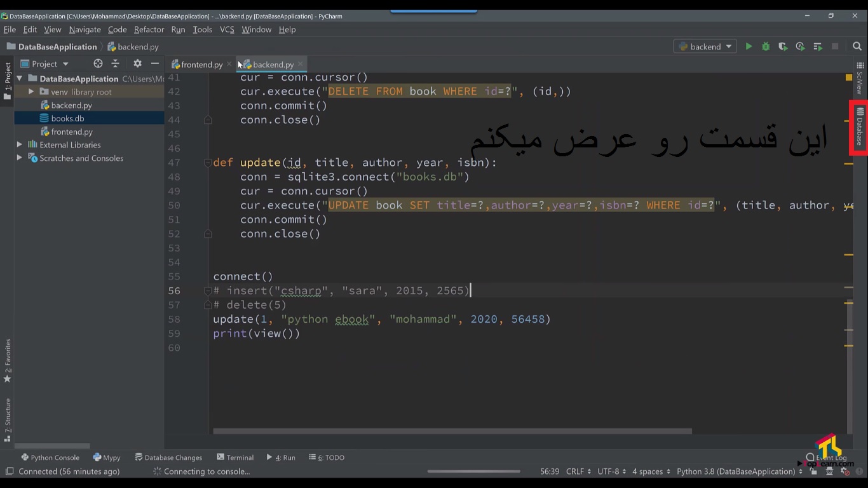
Task: Click the locate file crosshair icon
Action: [x=98, y=64]
